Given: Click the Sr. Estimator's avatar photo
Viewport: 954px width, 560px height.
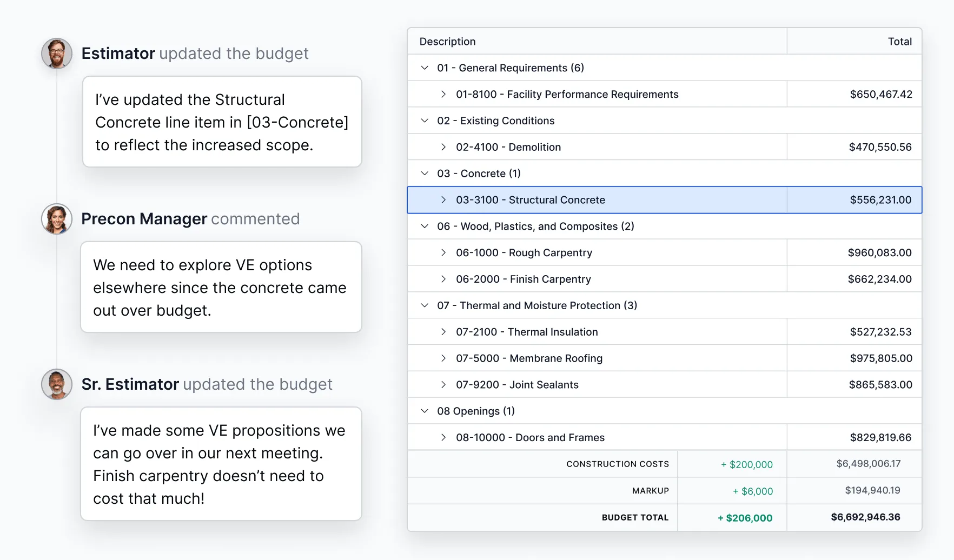Looking at the screenshot, I should 56,384.
